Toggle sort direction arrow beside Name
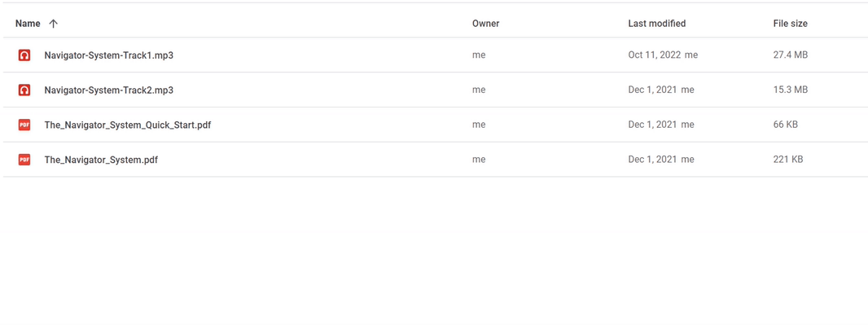Image resolution: width=868 pixels, height=325 pixels. (53, 24)
